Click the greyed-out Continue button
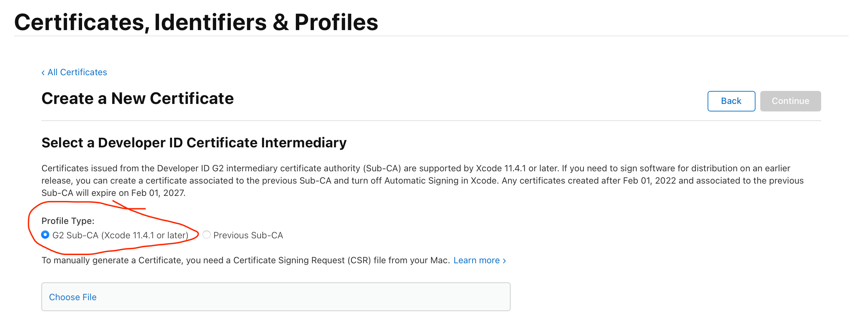 pyautogui.click(x=790, y=101)
